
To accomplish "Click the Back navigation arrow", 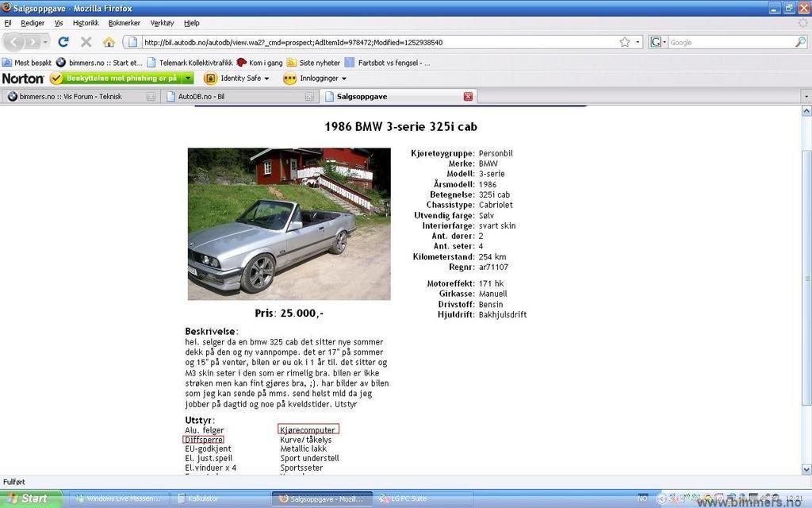I will tap(14, 42).
